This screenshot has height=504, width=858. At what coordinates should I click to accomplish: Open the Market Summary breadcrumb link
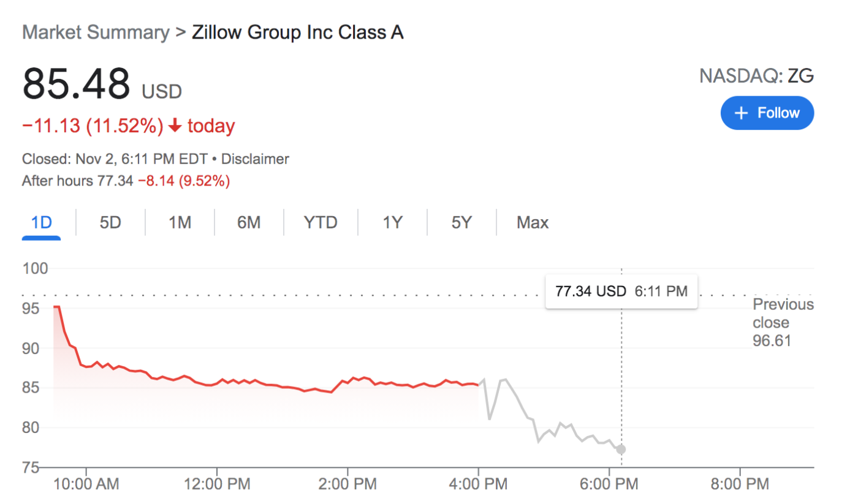tap(95, 32)
